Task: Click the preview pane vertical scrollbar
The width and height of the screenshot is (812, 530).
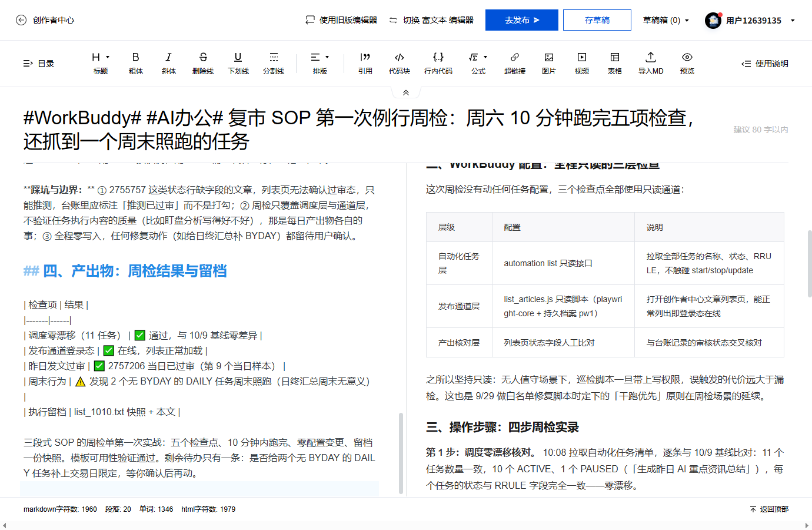Action: tap(809, 263)
